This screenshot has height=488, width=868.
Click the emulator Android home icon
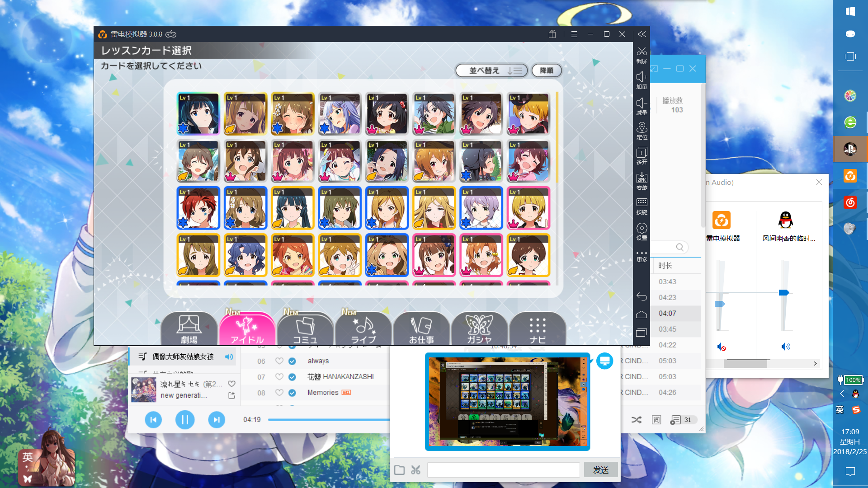pos(642,314)
